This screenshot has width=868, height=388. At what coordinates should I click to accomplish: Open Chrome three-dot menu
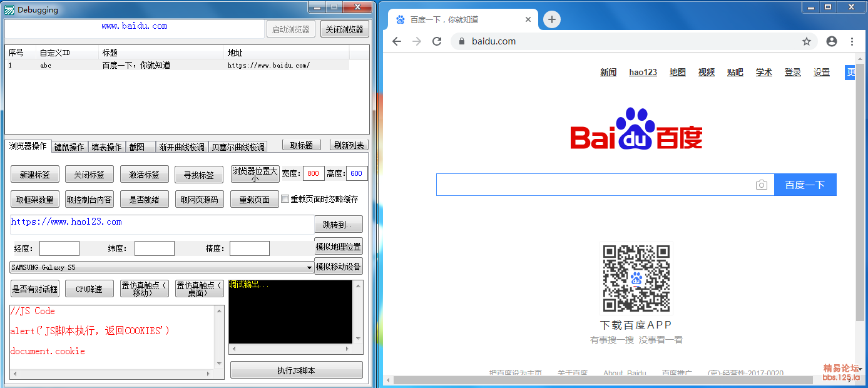pyautogui.click(x=852, y=41)
